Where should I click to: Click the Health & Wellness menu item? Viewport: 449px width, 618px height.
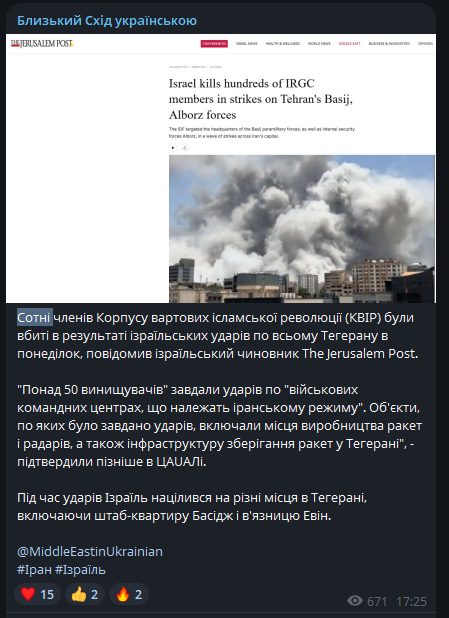click(x=283, y=43)
